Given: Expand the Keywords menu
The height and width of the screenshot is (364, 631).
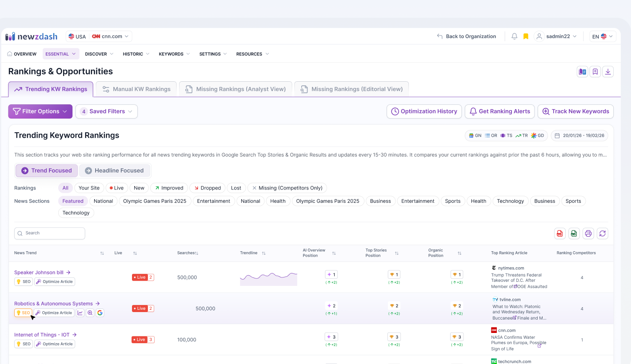Looking at the screenshot, I should tap(174, 54).
